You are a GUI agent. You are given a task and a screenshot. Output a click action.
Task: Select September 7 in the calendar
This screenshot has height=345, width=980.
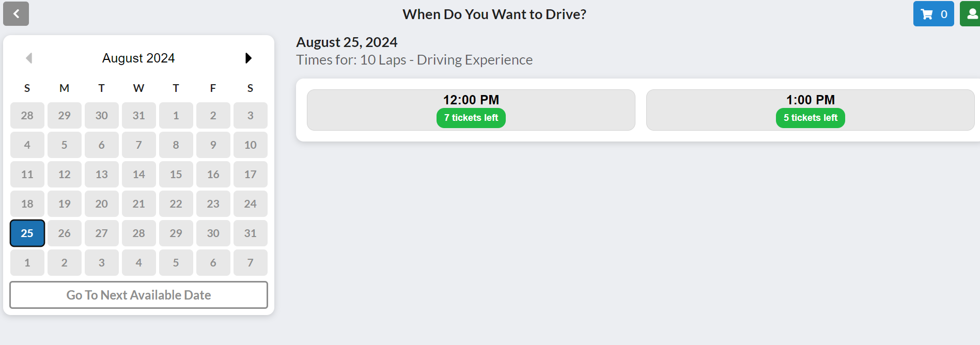point(251,262)
